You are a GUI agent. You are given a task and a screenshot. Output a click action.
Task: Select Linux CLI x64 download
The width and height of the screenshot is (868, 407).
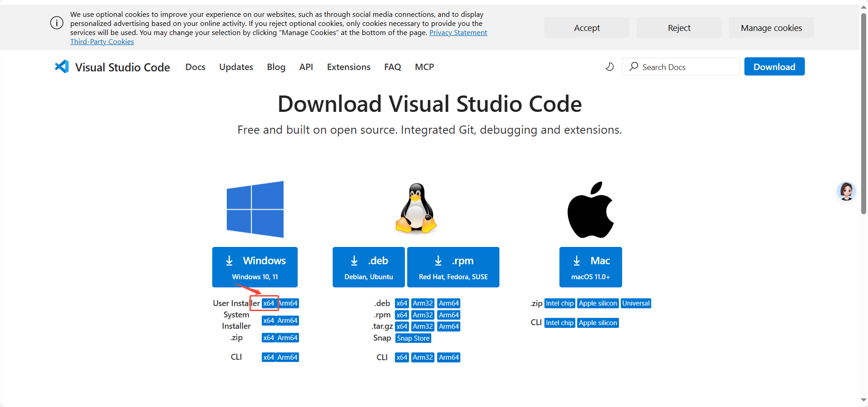pos(402,357)
